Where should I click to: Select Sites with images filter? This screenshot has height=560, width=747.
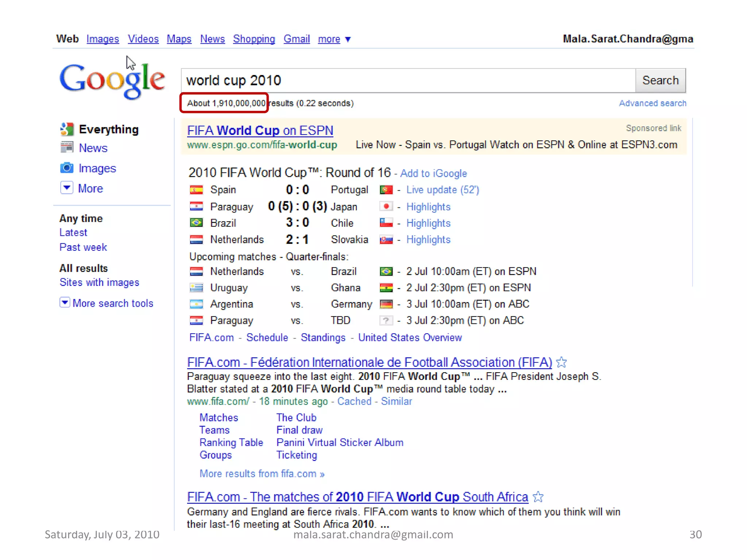(x=99, y=283)
